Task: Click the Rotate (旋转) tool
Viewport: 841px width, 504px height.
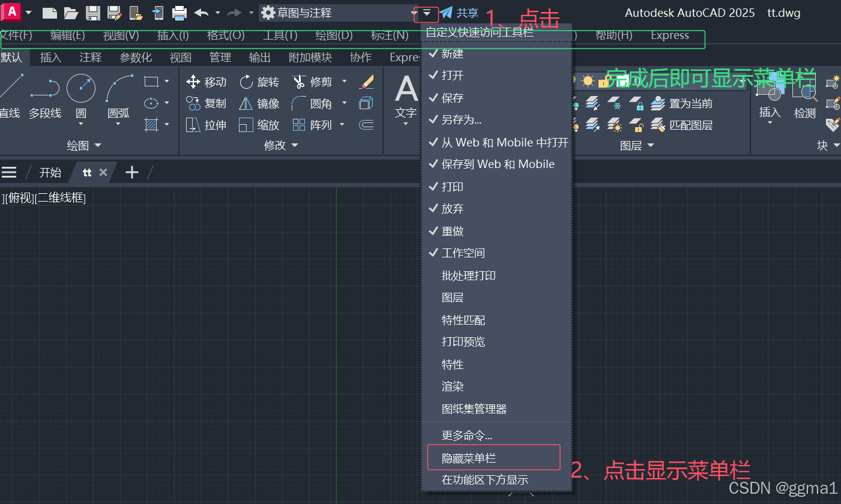Action: 259,82
